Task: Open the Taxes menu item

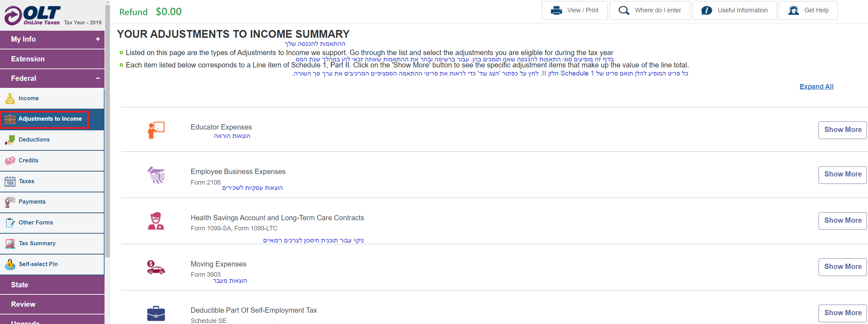Action: [x=52, y=181]
